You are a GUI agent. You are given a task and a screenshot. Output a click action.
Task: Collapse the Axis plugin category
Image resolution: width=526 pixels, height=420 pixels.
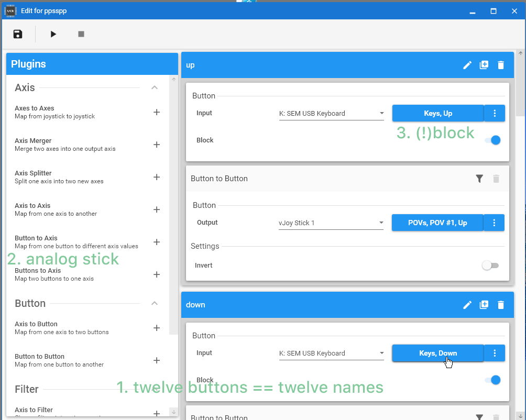point(155,87)
